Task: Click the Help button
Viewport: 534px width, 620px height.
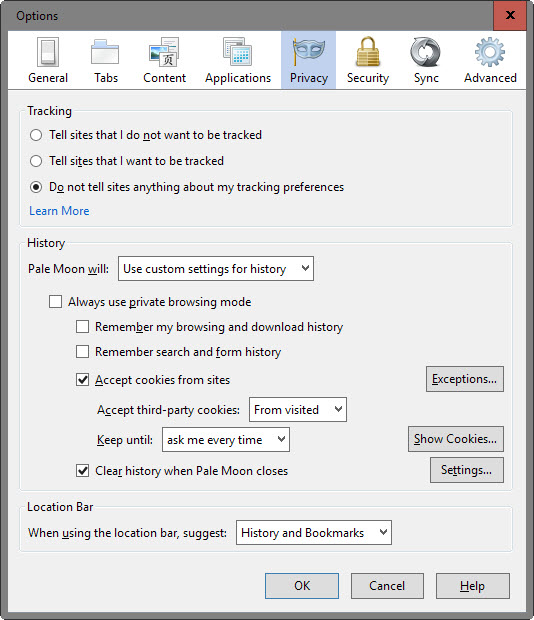Action: point(473,586)
